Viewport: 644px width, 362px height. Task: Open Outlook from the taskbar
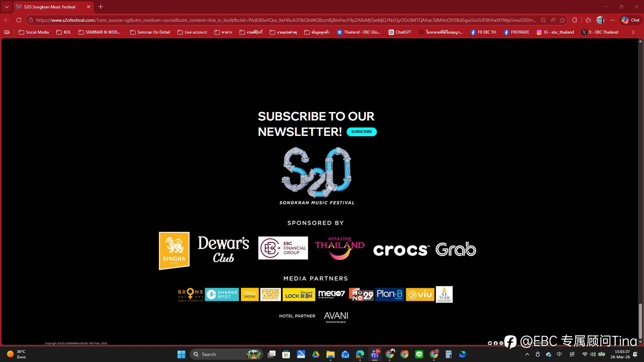coord(345,354)
